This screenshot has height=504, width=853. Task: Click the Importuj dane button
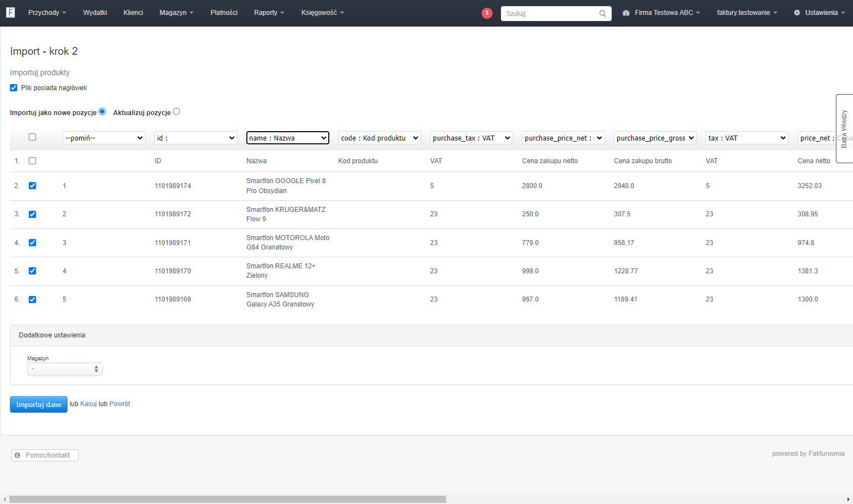point(39,404)
